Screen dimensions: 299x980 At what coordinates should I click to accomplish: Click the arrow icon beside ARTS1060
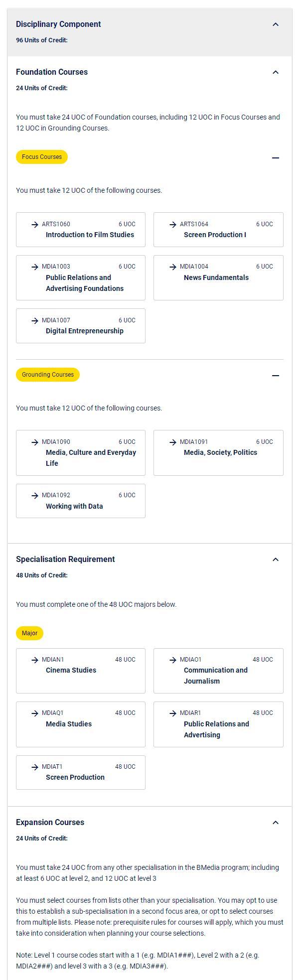tap(35, 225)
